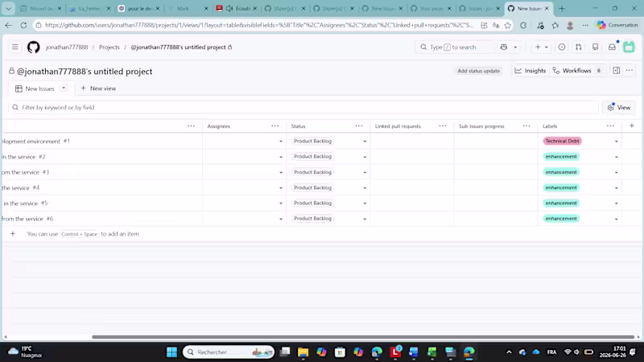644x362 pixels.
Task: Open the project more options ellipsis menu
Action: pyautogui.click(x=630, y=71)
